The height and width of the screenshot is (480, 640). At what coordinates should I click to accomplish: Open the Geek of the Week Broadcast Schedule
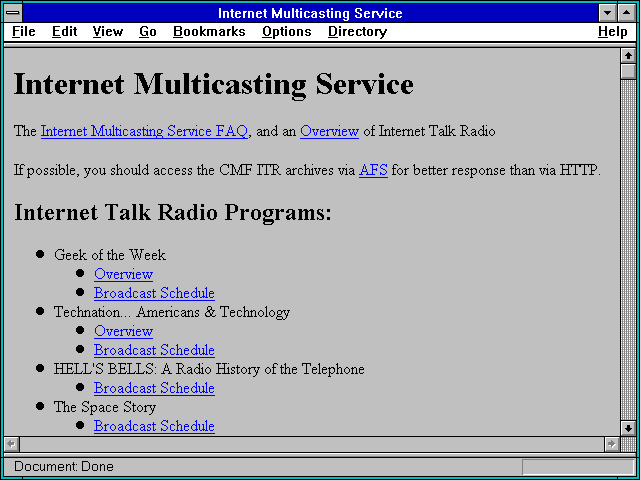click(x=154, y=293)
